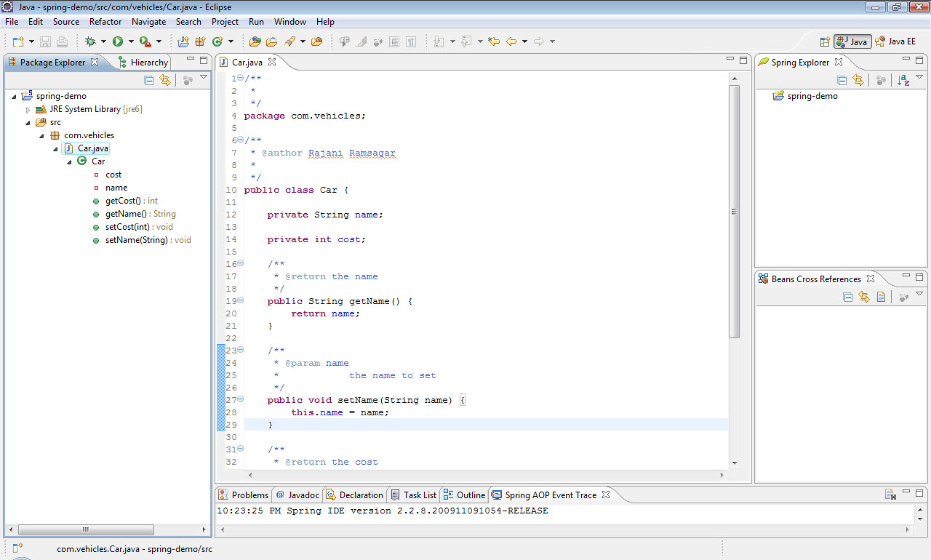Select the cost field in Package Explorer

pyautogui.click(x=113, y=175)
